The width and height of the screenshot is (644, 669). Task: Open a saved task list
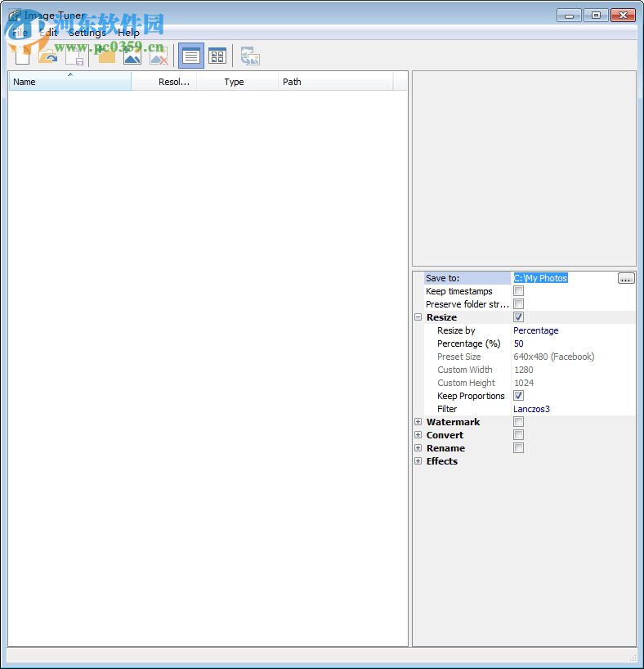47,56
